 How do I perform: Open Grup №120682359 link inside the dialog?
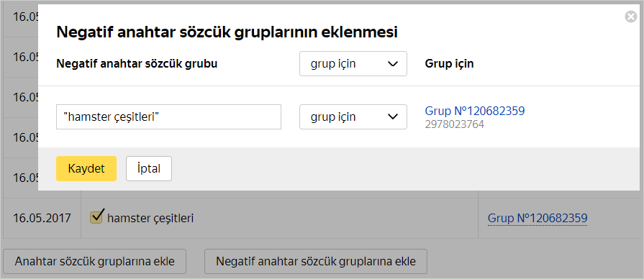(475, 111)
